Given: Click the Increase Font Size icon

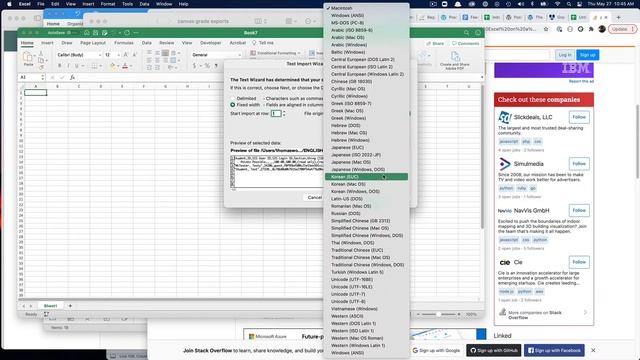Looking at the screenshot, I should (126, 55).
